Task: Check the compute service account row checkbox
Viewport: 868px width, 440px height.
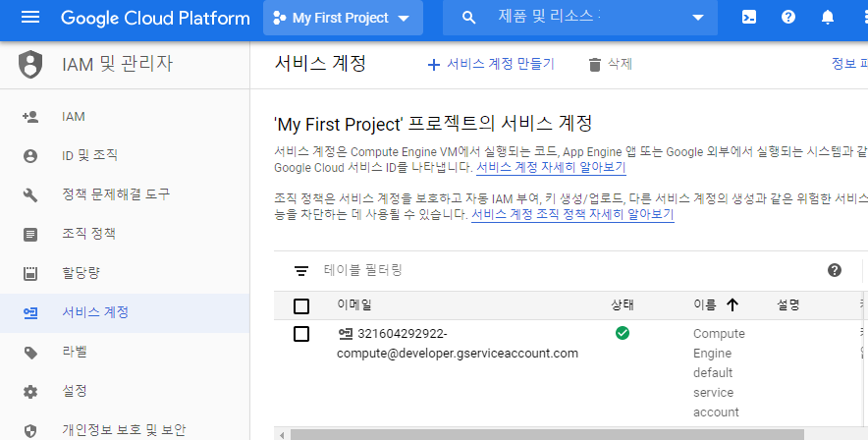Action: [301, 334]
